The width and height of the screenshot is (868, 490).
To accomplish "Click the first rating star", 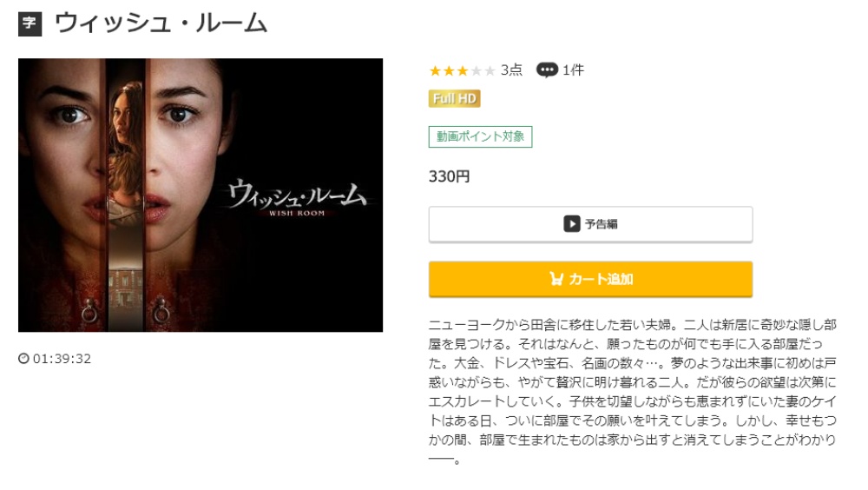I will click(x=435, y=70).
